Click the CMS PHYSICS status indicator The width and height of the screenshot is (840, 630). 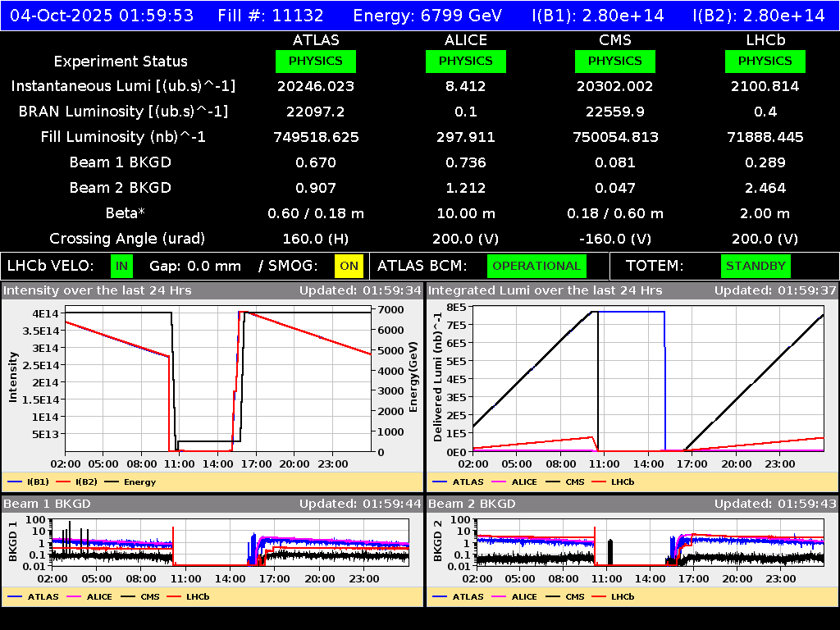(615, 61)
